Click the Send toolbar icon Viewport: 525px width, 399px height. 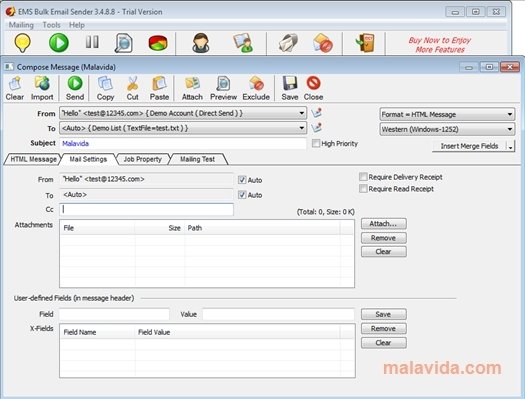click(75, 88)
